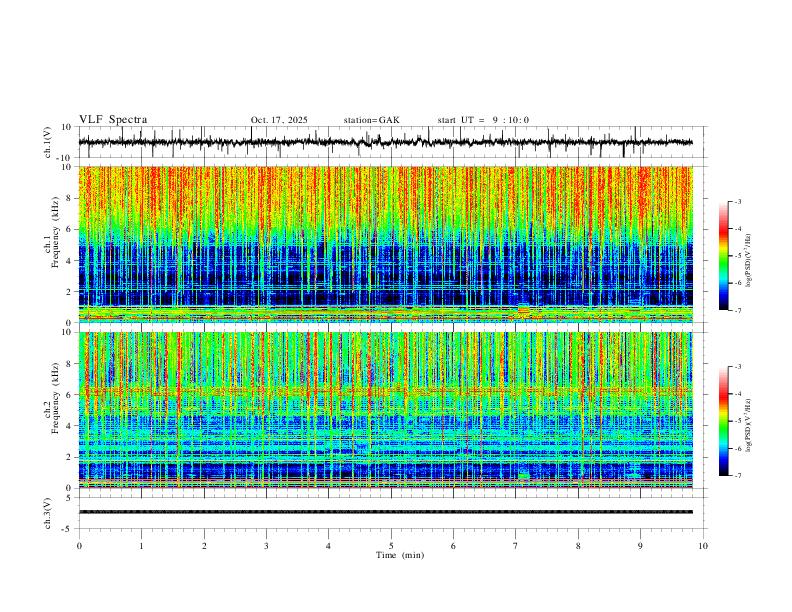Viewport: 792px width, 612px height.
Task: Click the ch.2 colorbar 'log(PSD)(V²/Hz)' label
Action: tap(749, 425)
